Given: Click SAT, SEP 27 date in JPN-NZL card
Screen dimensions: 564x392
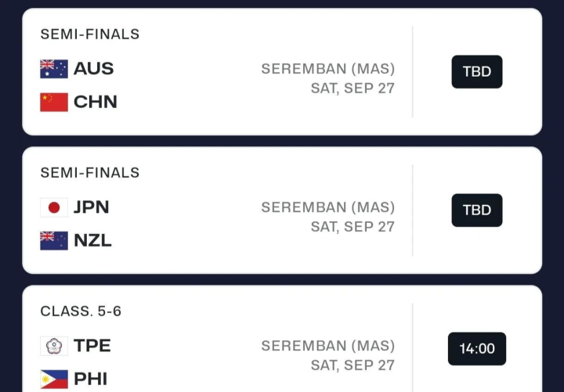Looking at the screenshot, I should (352, 227).
